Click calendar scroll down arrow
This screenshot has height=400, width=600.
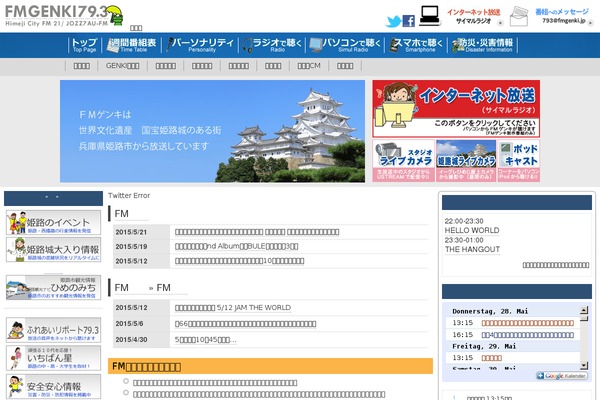coord(584,366)
